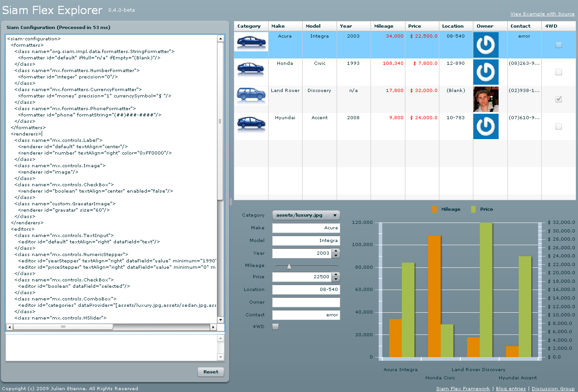Click the lower text area's scroll up arrow
The height and width of the screenshot is (392, 578).
coord(221,338)
